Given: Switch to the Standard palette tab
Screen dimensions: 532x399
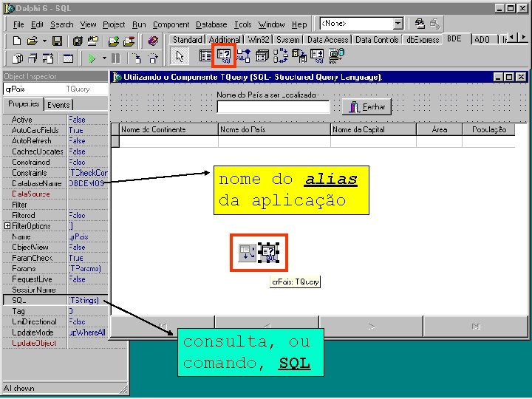Looking at the screenshot, I should tap(187, 40).
